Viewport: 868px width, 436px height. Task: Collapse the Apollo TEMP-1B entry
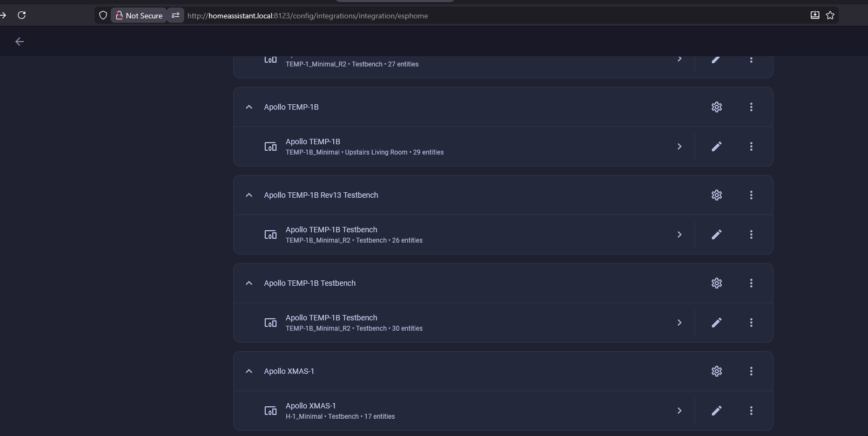coord(249,107)
